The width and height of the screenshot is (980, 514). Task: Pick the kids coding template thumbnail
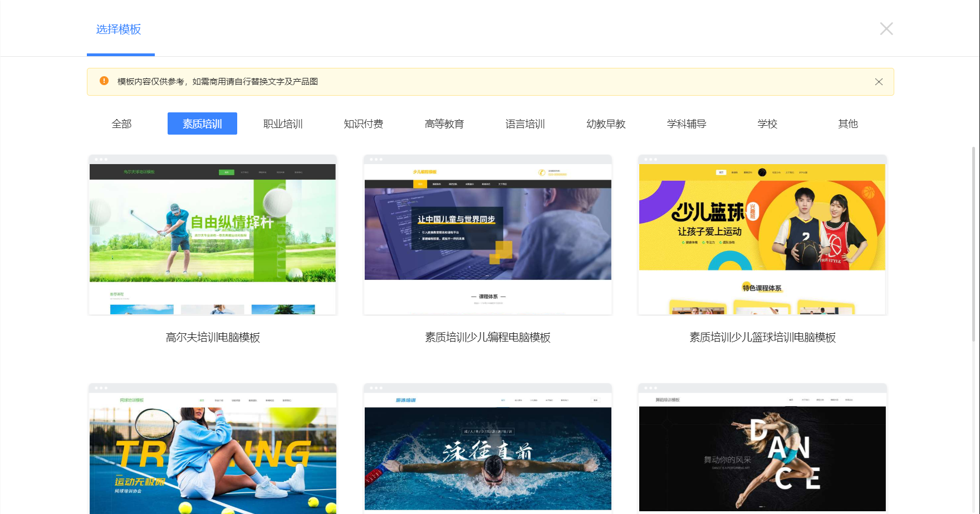tap(488, 235)
